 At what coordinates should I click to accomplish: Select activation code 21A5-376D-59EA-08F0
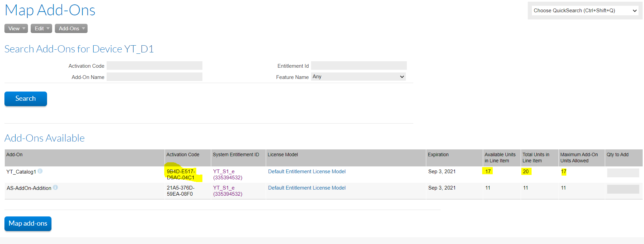[181, 191]
